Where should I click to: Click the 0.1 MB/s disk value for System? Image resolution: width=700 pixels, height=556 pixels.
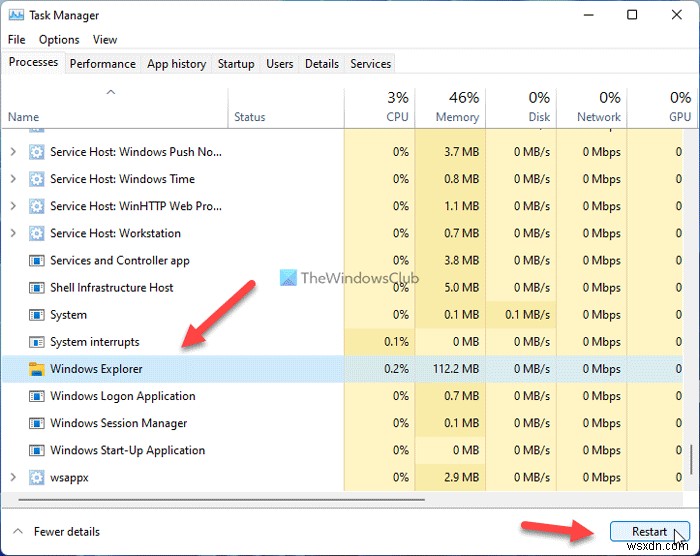click(x=527, y=315)
